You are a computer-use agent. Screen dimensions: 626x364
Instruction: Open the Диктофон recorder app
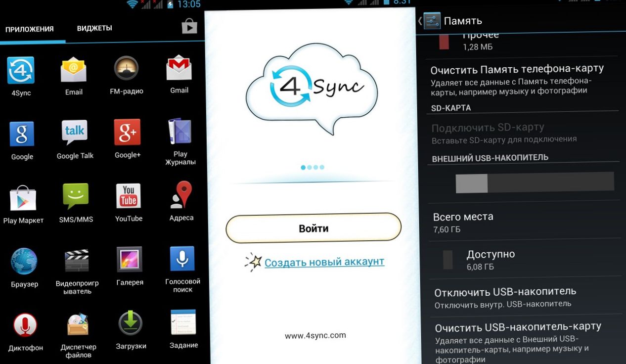(x=25, y=325)
